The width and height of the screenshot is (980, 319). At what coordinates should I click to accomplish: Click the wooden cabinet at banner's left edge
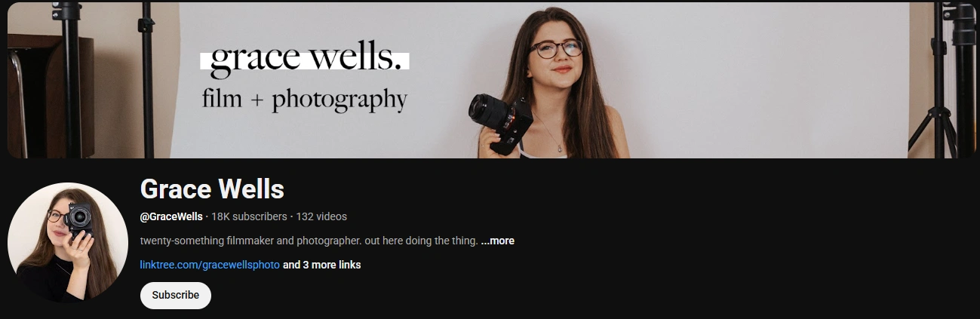pyautogui.click(x=51, y=96)
